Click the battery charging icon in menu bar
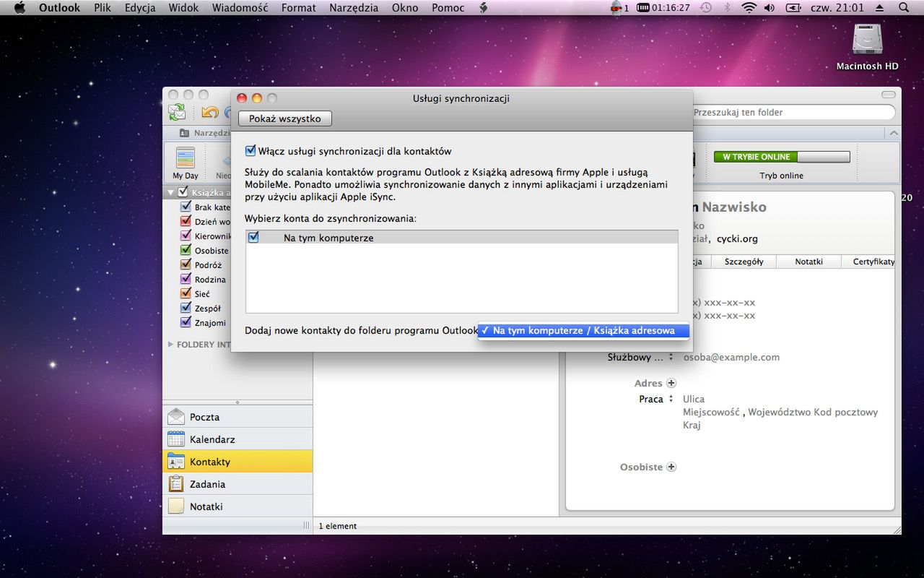The image size is (924, 578). coord(793,7)
